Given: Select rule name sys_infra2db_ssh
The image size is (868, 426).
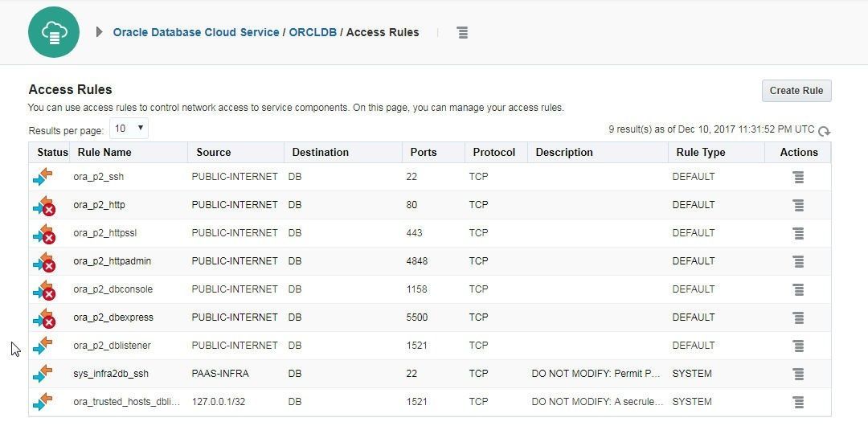Looking at the screenshot, I should pos(111,374).
